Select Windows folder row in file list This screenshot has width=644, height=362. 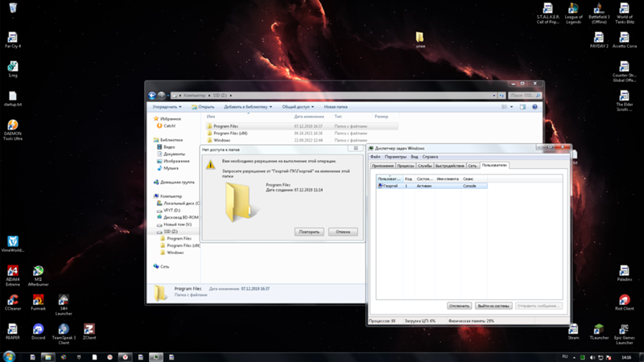(x=301, y=140)
